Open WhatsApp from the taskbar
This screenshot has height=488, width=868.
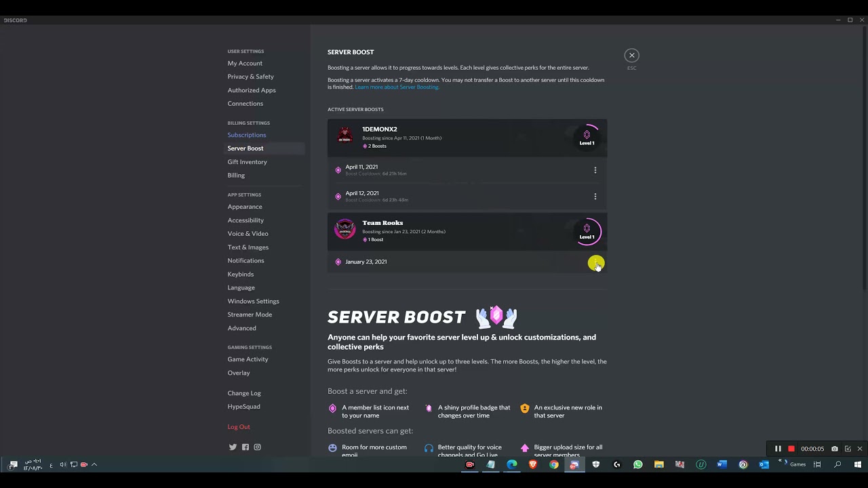[x=637, y=464]
